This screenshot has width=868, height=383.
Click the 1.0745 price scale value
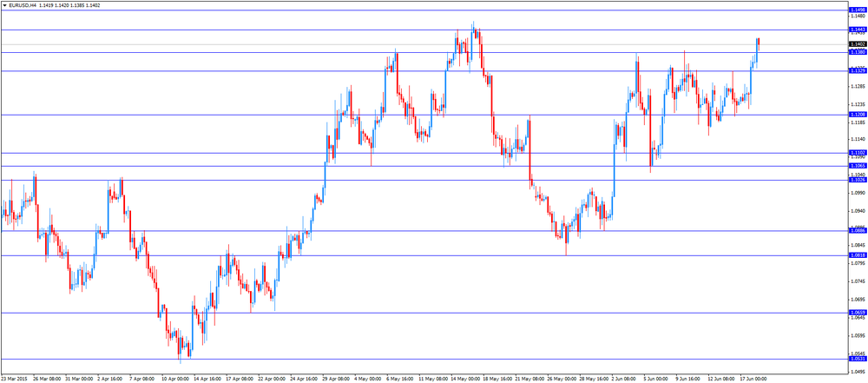pyautogui.click(x=857, y=281)
